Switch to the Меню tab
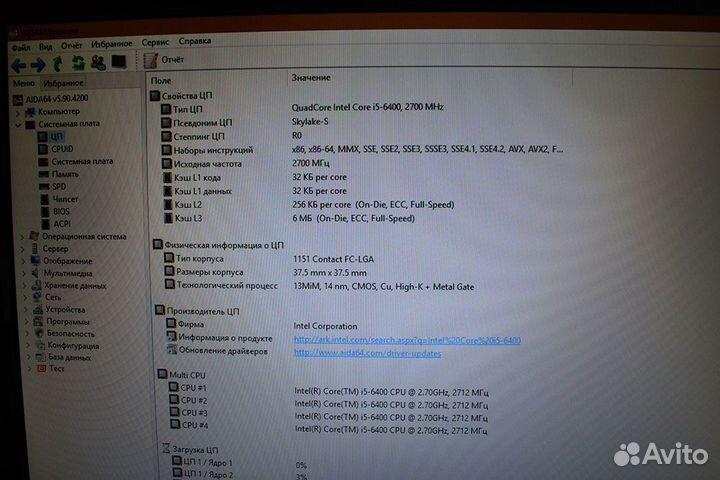 [24, 83]
